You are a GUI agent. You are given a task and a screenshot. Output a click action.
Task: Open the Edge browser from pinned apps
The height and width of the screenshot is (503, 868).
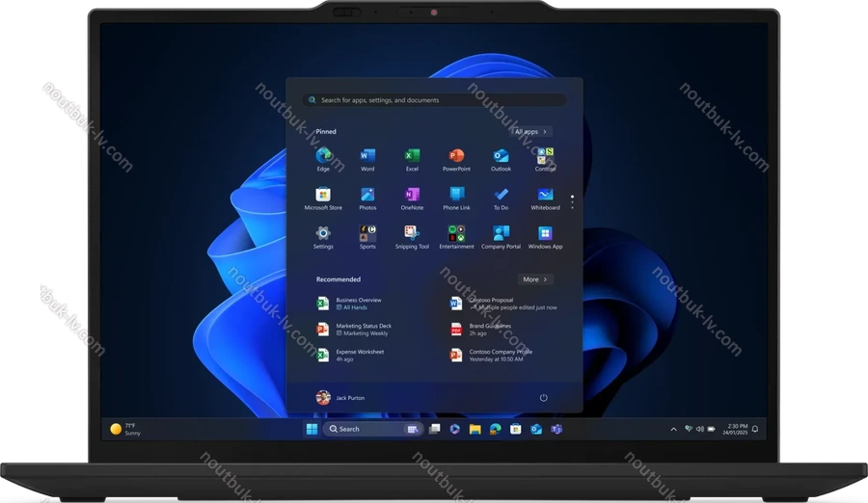(323, 156)
